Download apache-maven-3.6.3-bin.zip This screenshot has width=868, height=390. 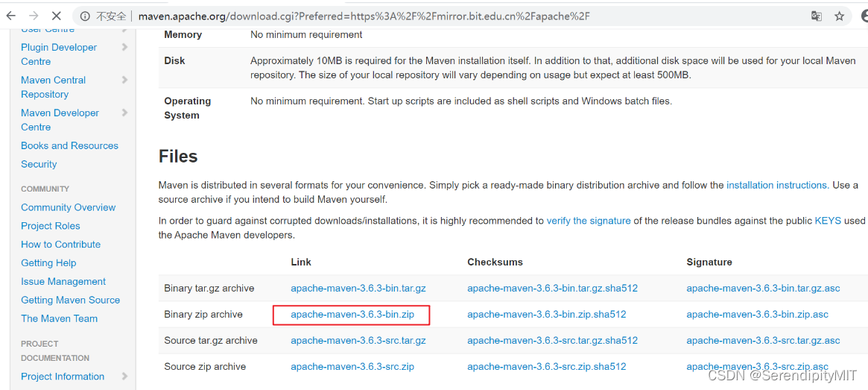tap(352, 315)
